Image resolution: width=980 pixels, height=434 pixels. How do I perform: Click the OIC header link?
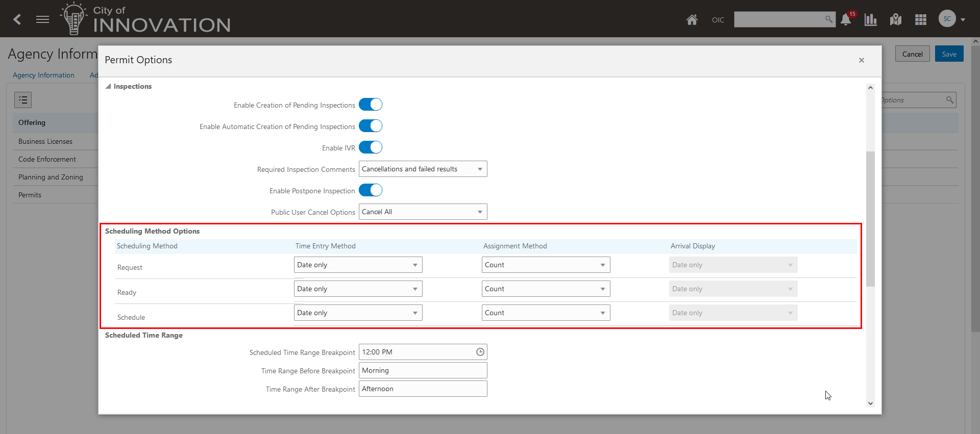click(x=718, y=20)
